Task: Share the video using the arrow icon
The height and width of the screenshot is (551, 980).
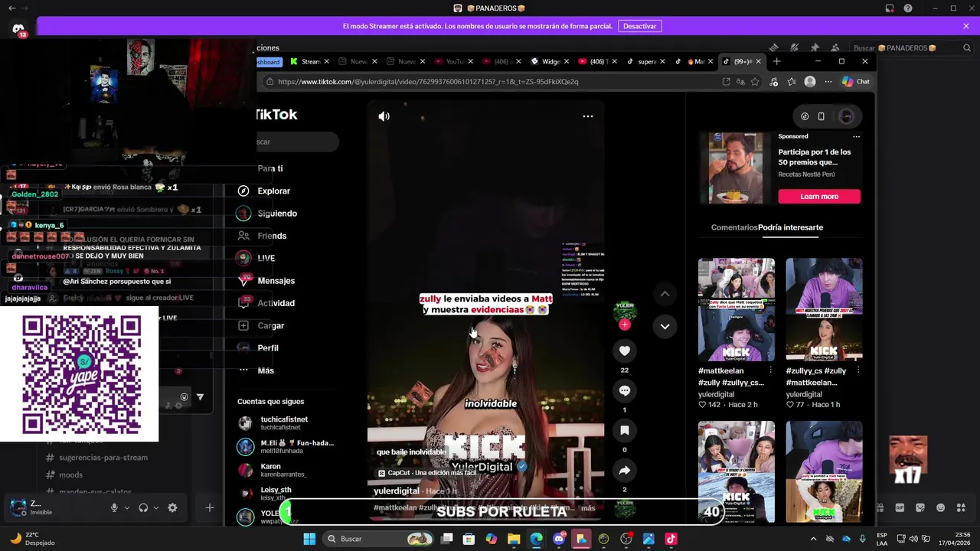Action: (x=625, y=470)
